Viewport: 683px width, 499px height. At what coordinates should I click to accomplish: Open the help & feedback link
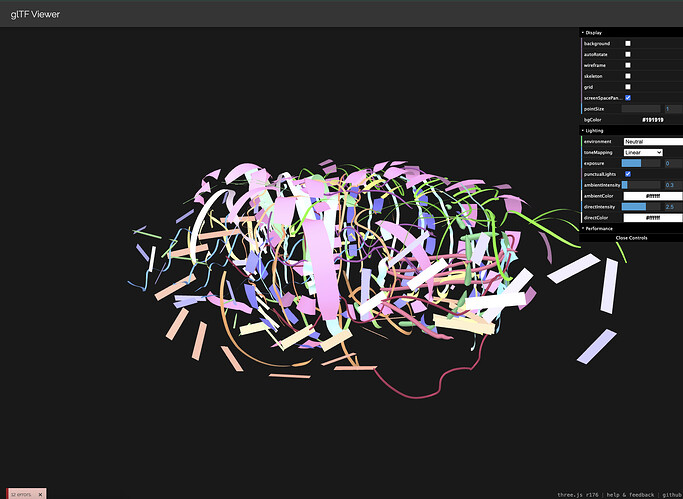pos(630,495)
